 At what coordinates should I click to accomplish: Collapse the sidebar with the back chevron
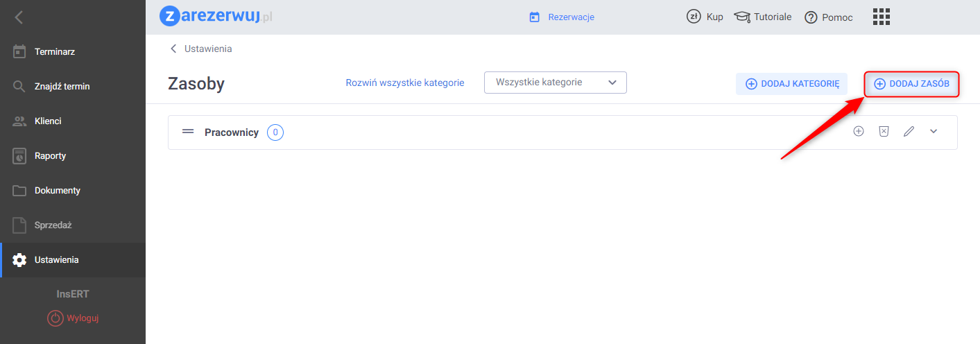click(x=19, y=17)
